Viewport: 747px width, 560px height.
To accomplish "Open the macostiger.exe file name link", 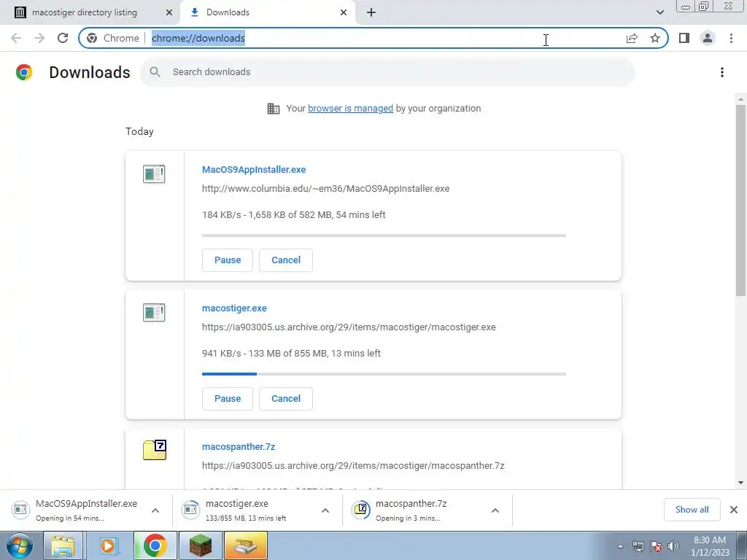I will (x=234, y=308).
